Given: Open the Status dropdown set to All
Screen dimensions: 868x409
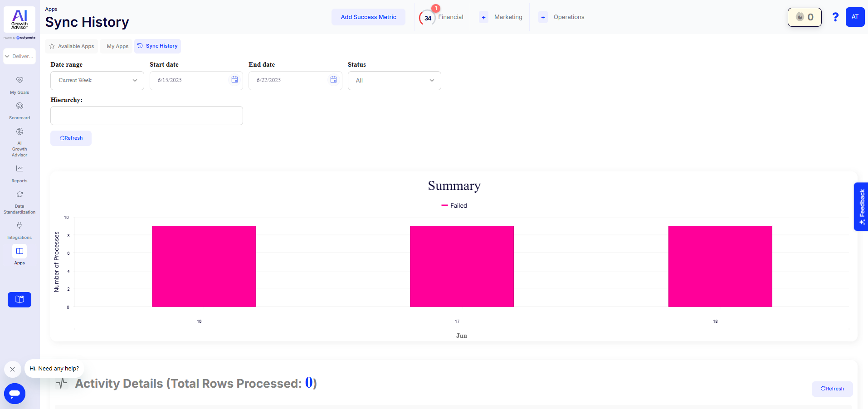Looking at the screenshot, I should 394,81.
